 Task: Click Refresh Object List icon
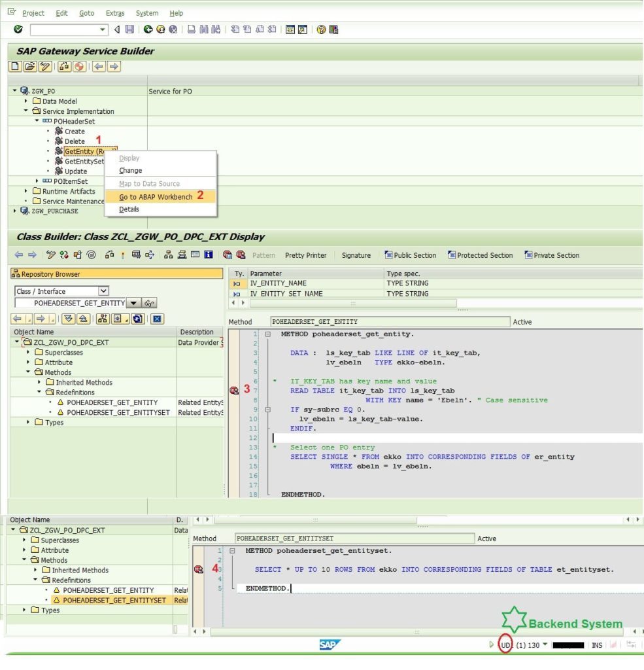(x=137, y=319)
